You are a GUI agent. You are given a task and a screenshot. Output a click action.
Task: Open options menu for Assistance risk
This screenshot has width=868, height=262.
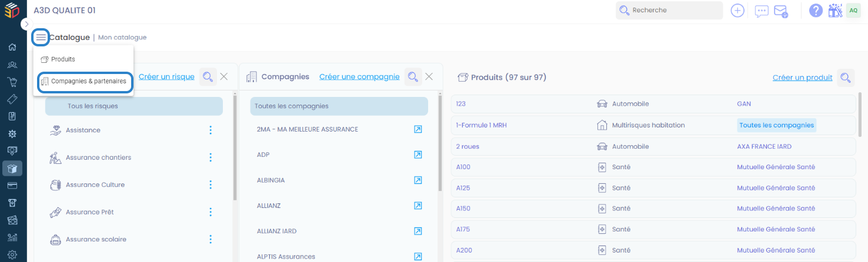tap(211, 130)
